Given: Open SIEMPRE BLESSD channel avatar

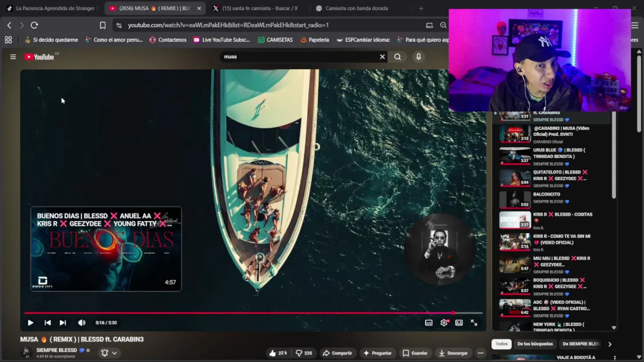Looking at the screenshot, I should pos(26,352).
